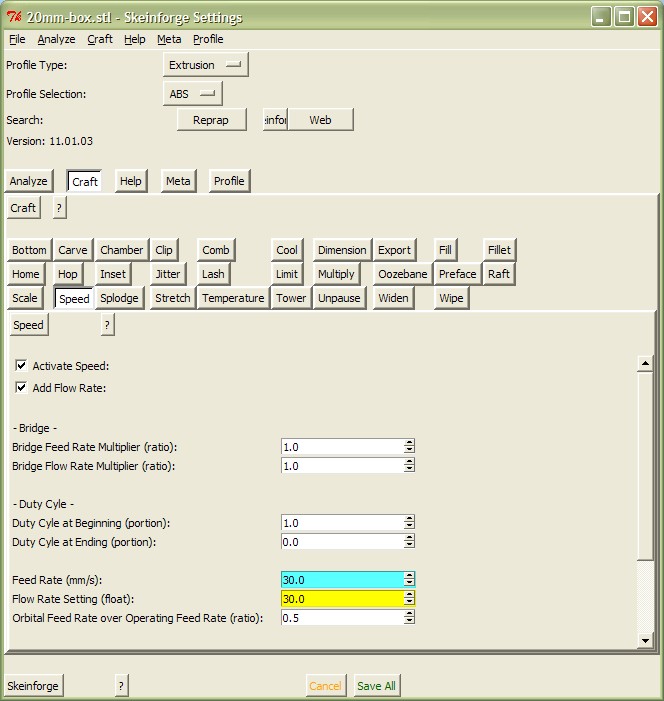This screenshot has height=701, width=664.
Task: Click the Reprap search button
Action: [x=211, y=120]
